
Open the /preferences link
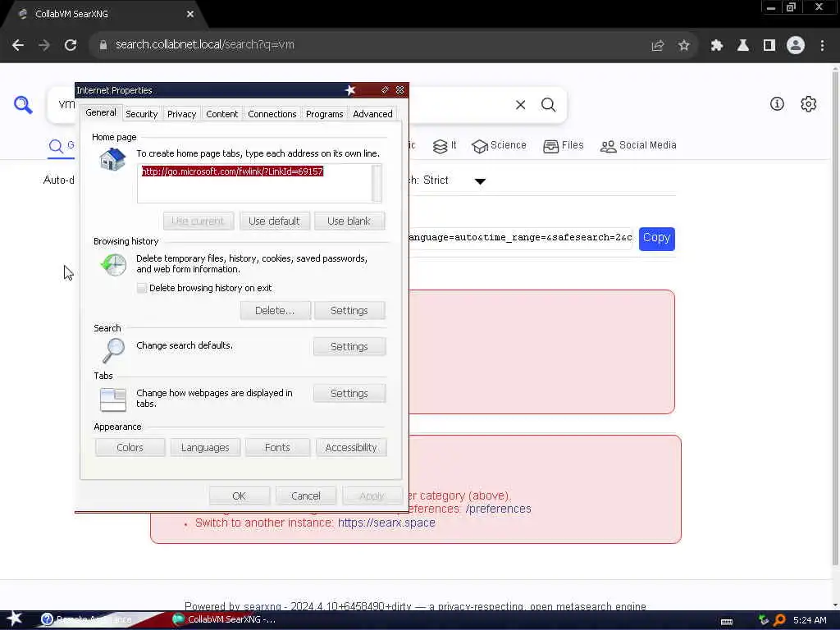click(498, 509)
